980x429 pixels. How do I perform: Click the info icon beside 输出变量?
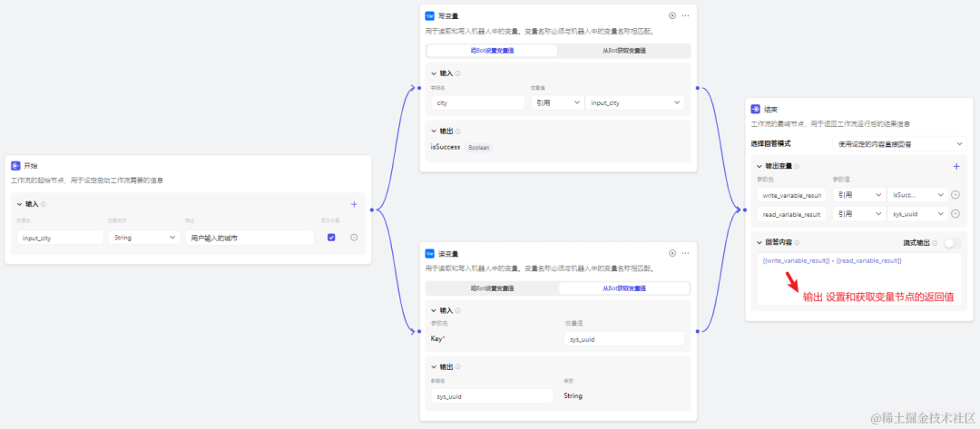point(797,167)
